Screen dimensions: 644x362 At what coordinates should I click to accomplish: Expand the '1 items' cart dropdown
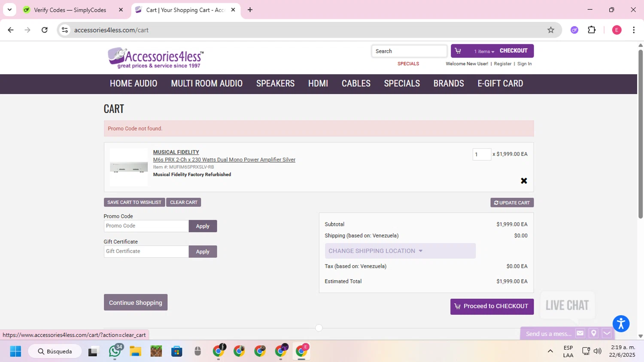click(x=484, y=52)
